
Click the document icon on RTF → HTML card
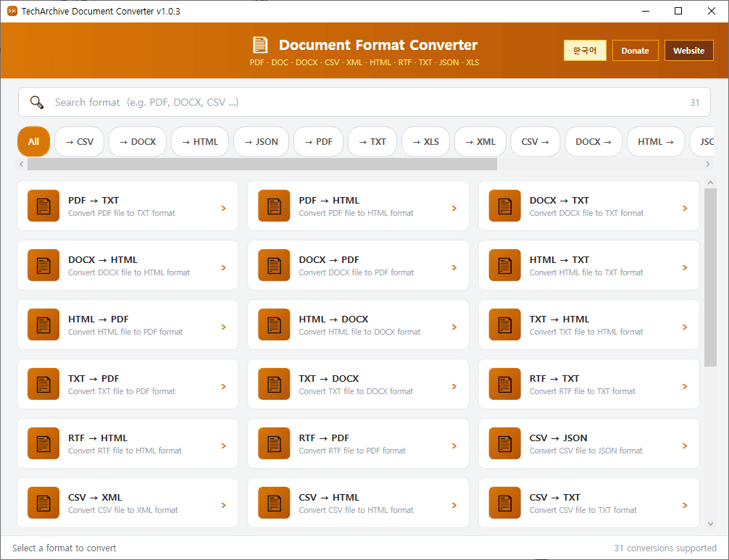(x=43, y=444)
